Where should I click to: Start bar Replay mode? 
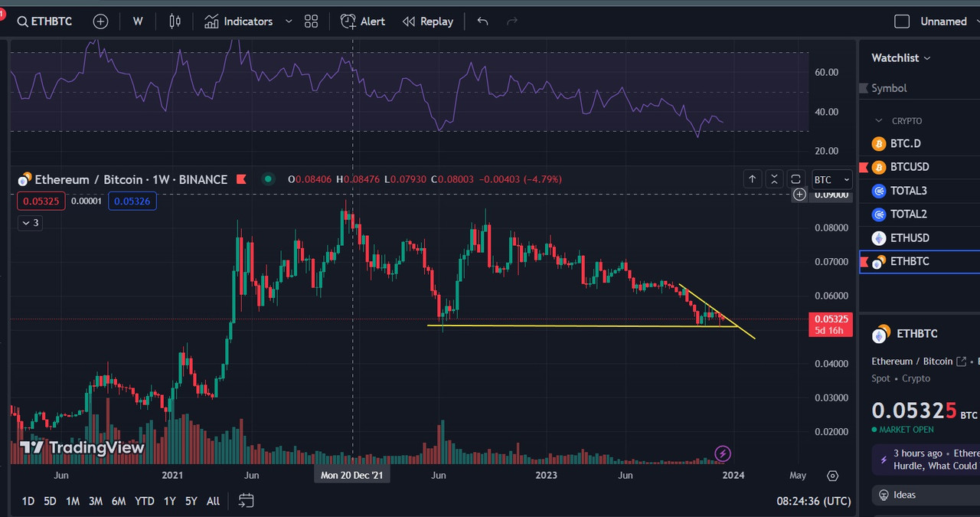[428, 21]
